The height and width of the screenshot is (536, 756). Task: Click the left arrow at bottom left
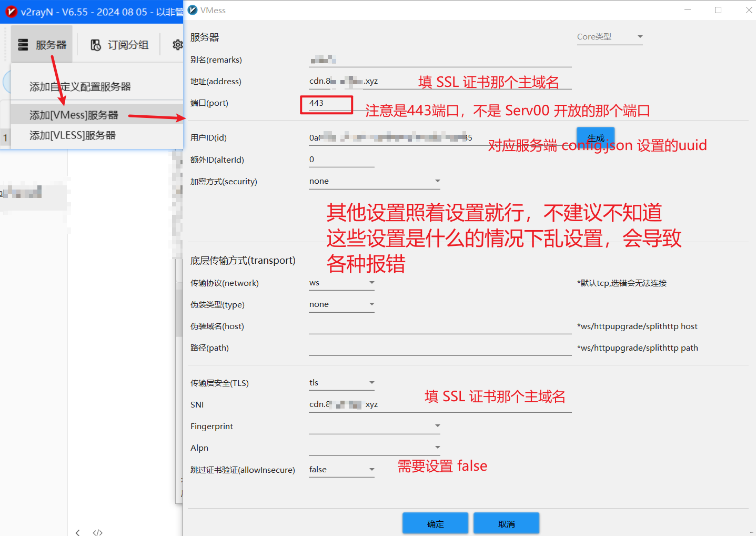[x=78, y=532]
